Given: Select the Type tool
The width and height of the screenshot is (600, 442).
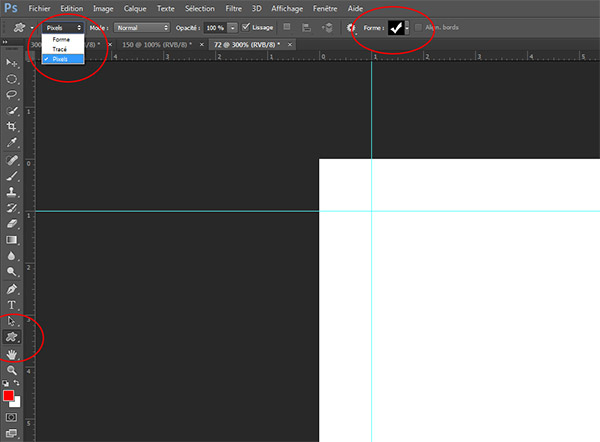Looking at the screenshot, I should (x=11, y=305).
